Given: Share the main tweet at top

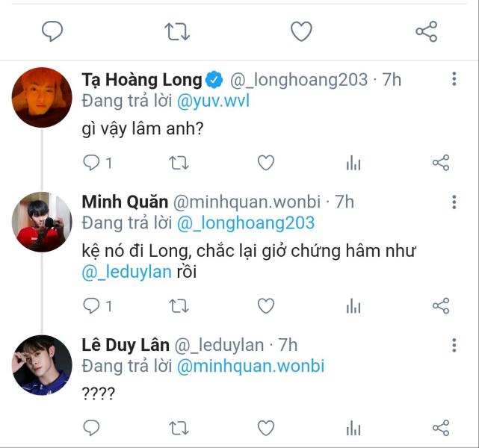Looking at the screenshot, I should pyautogui.click(x=426, y=31).
